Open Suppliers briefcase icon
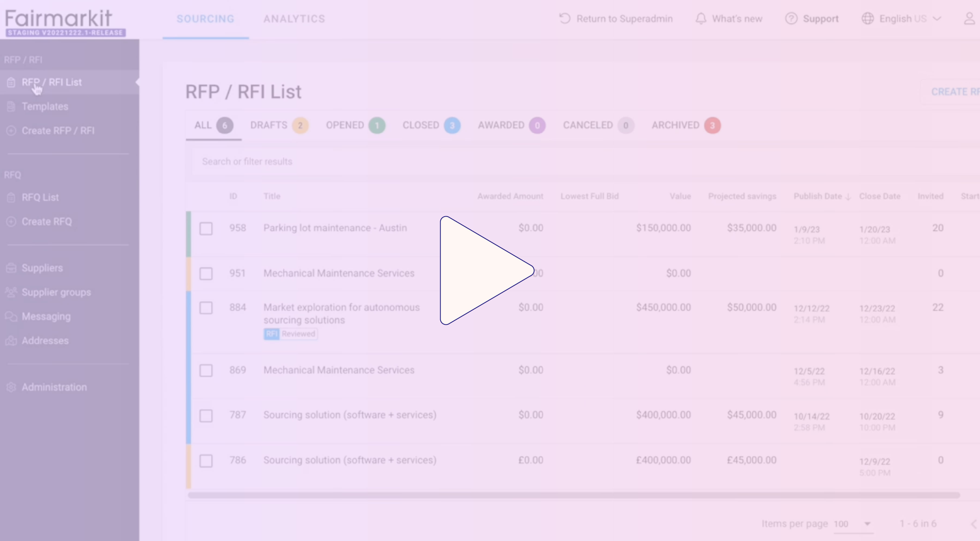The height and width of the screenshot is (541, 980). 11,268
